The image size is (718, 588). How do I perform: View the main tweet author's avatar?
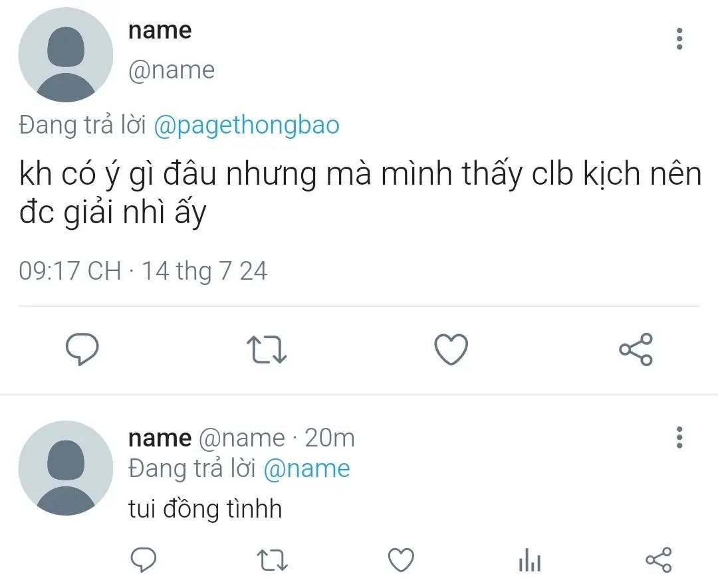coord(66,55)
